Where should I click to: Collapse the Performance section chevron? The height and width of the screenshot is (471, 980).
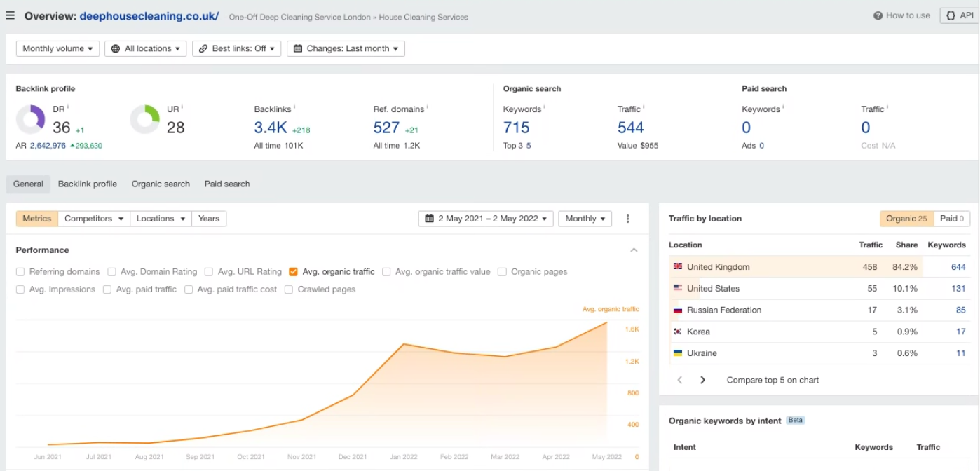[634, 250]
